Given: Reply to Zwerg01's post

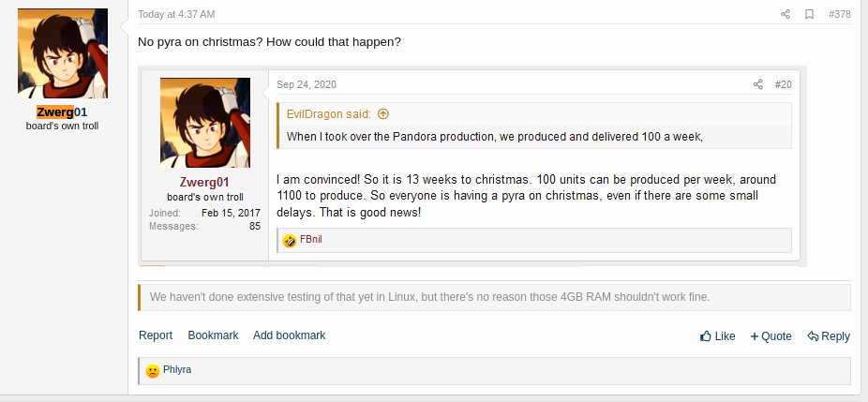Looking at the screenshot, I should click(x=829, y=336).
